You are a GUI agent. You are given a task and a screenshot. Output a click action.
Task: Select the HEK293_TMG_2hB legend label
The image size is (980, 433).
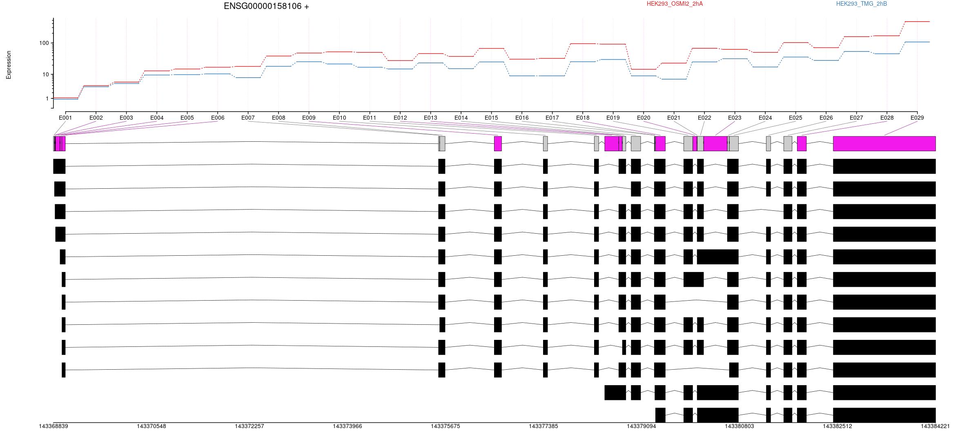pos(862,4)
